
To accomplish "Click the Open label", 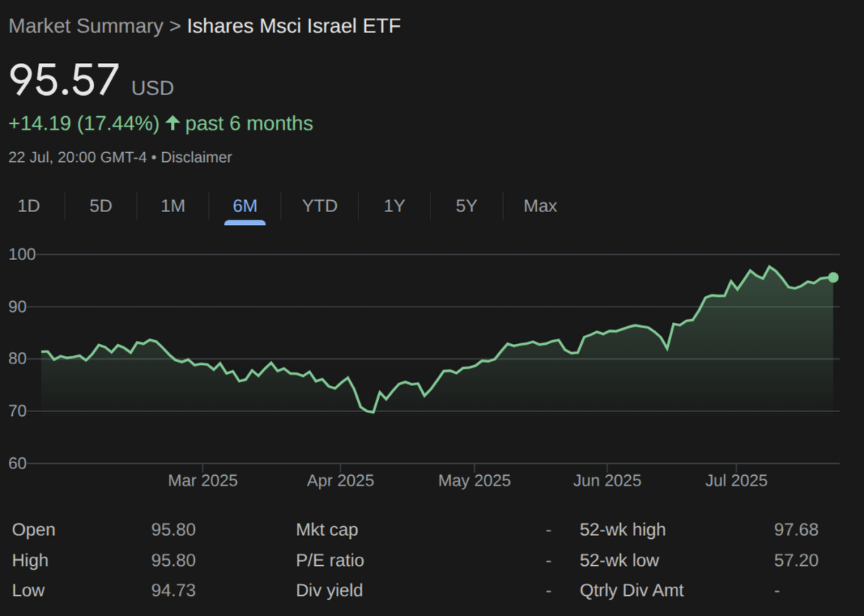I will coord(34,530).
